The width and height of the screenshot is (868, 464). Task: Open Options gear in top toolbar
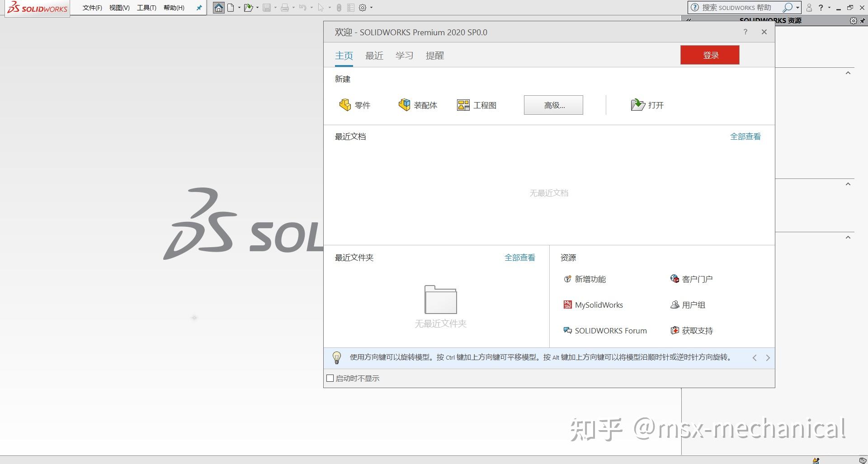[x=363, y=8]
